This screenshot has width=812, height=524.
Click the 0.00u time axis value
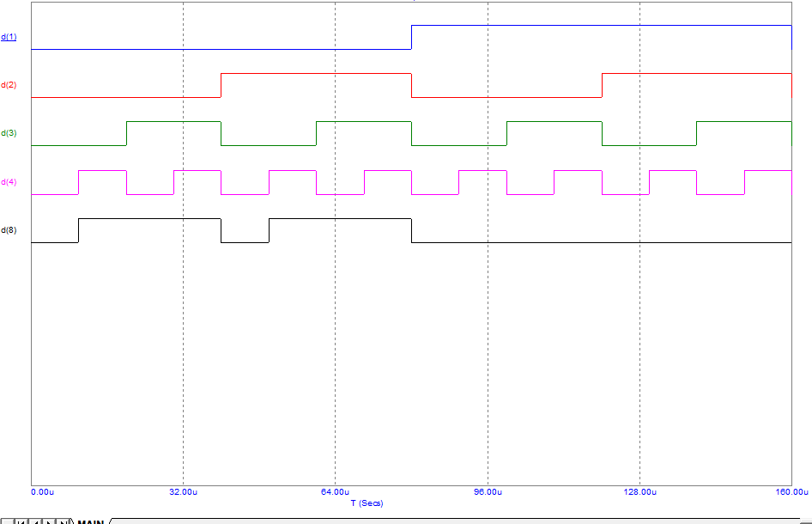42,492
